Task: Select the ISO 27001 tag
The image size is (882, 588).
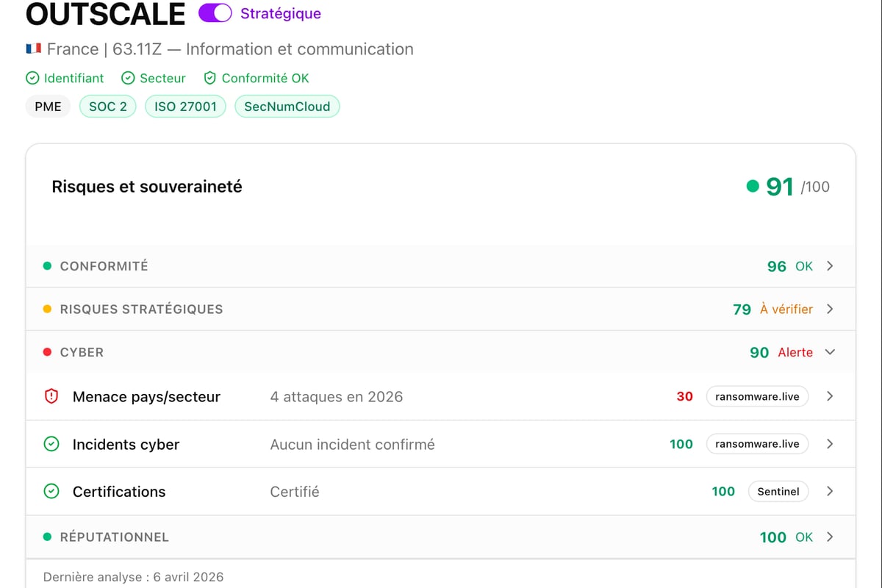Action: tap(185, 107)
